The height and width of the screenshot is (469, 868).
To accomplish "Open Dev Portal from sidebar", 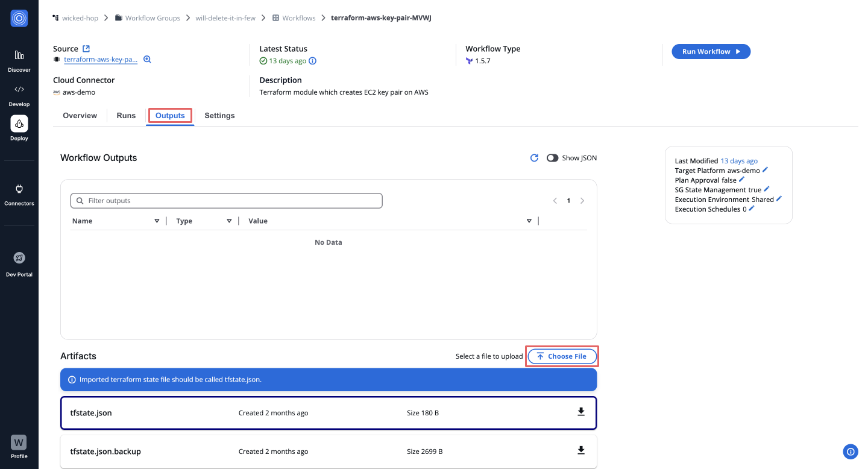I will pyautogui.click(x=19, y=264).
